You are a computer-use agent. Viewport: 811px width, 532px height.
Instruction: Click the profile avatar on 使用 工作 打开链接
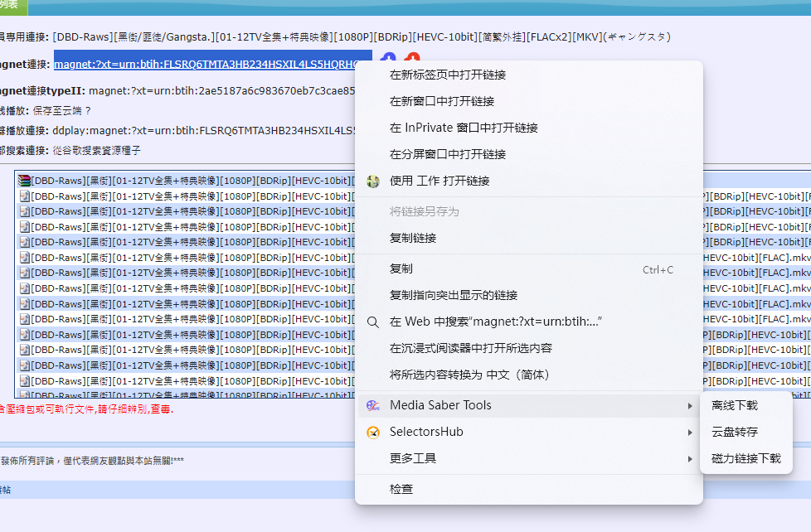pyautogui.click(x=373, y=181)
